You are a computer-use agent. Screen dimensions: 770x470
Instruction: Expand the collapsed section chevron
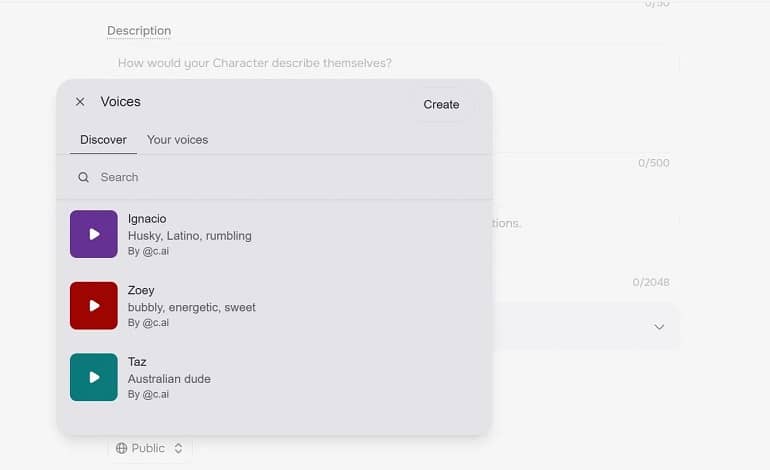[659, 327]
